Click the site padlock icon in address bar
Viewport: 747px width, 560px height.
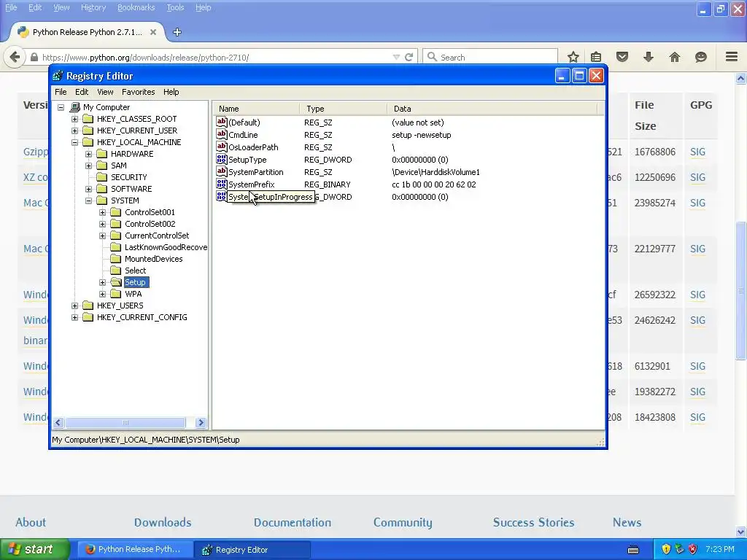[x=34, y=57]
